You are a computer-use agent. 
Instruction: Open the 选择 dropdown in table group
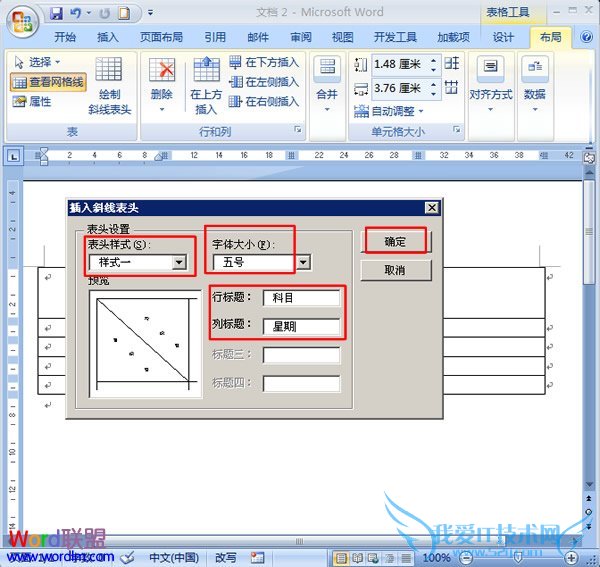pos(38,62)
